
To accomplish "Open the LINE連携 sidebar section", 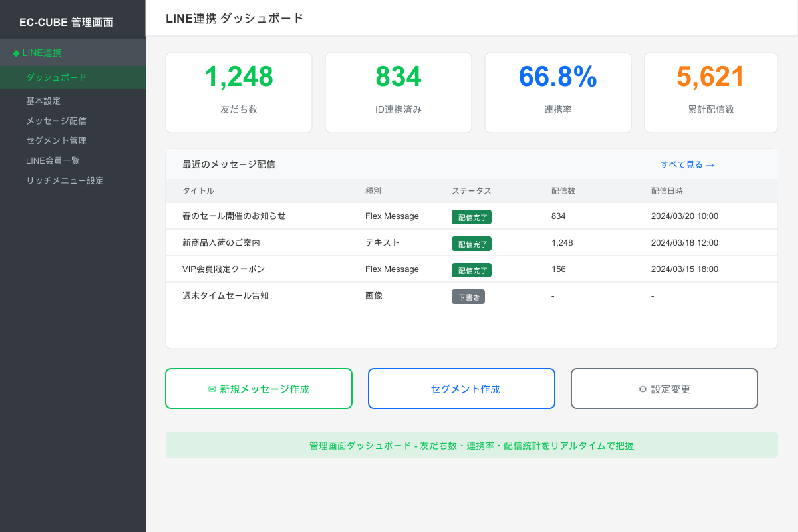I will point(73,52).
